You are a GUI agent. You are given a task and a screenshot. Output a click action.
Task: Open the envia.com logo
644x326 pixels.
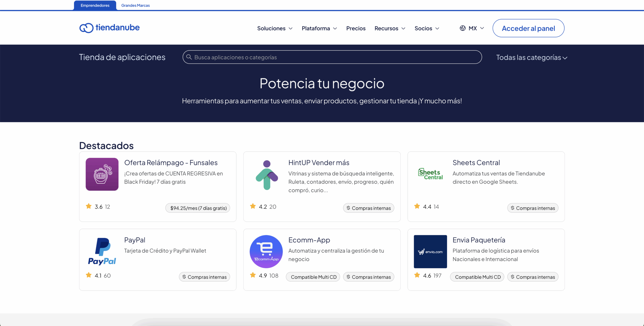pos(430,252)
